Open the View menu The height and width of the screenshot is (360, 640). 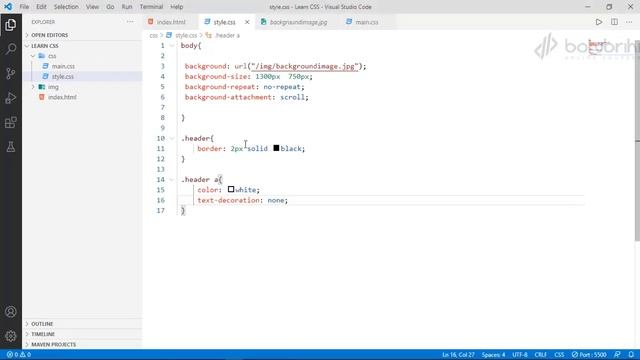pos(92,7)
